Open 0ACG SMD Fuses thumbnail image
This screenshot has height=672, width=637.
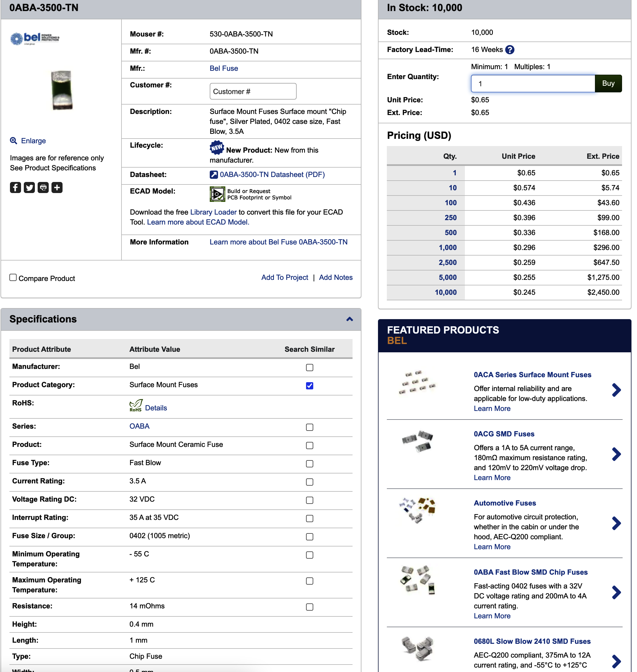pyautogui.click(x=417, y=441)
